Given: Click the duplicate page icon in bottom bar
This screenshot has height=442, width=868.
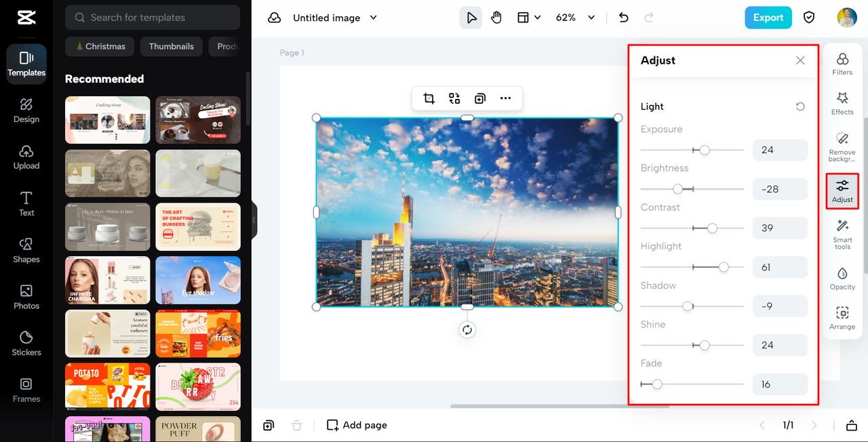Looking at the screenshot, I should point(269,425).
